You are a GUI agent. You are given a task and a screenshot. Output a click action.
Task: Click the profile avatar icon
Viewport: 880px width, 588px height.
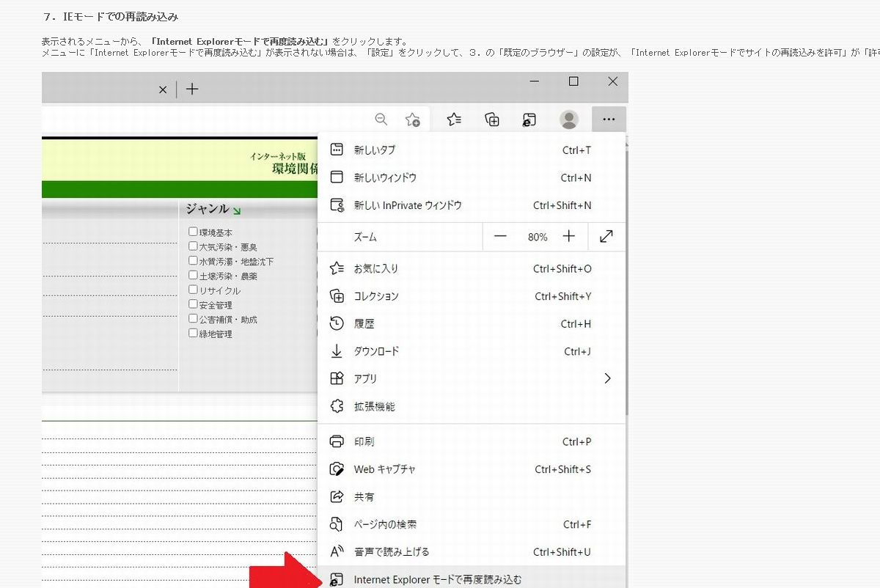[569, 120]
